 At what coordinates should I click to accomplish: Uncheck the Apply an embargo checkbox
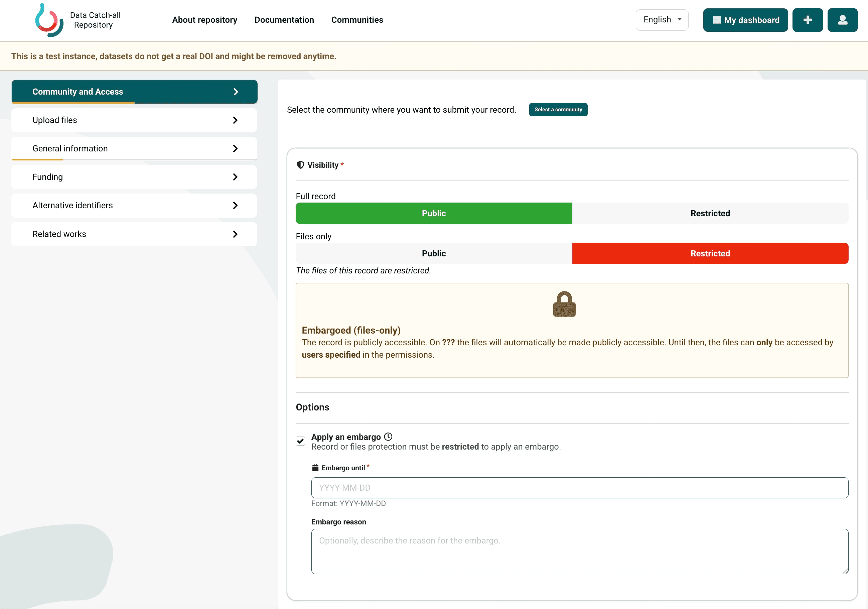click(301, 441)
